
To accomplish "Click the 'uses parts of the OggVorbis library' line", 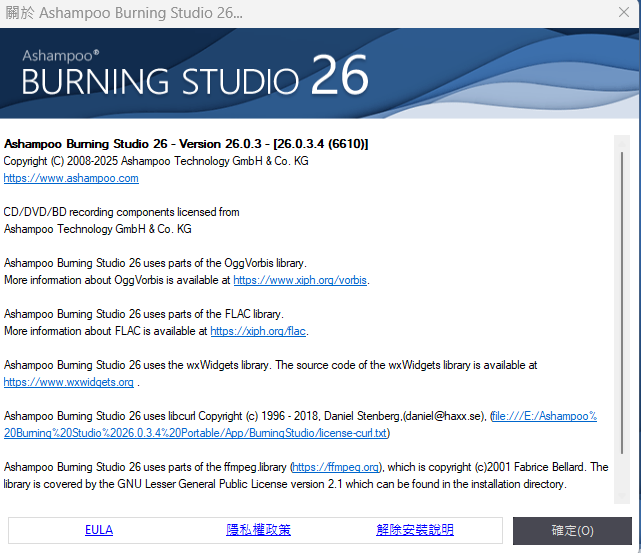I will (155, 263).
